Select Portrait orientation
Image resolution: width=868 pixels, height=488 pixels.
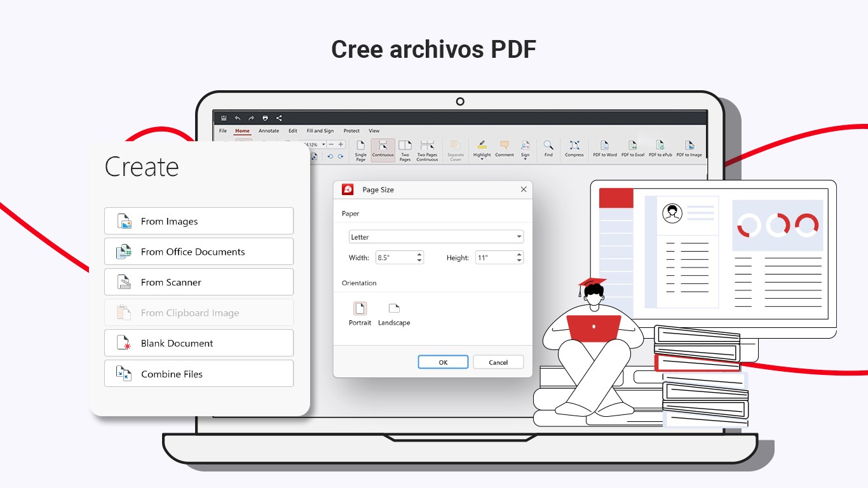[360, 314]
